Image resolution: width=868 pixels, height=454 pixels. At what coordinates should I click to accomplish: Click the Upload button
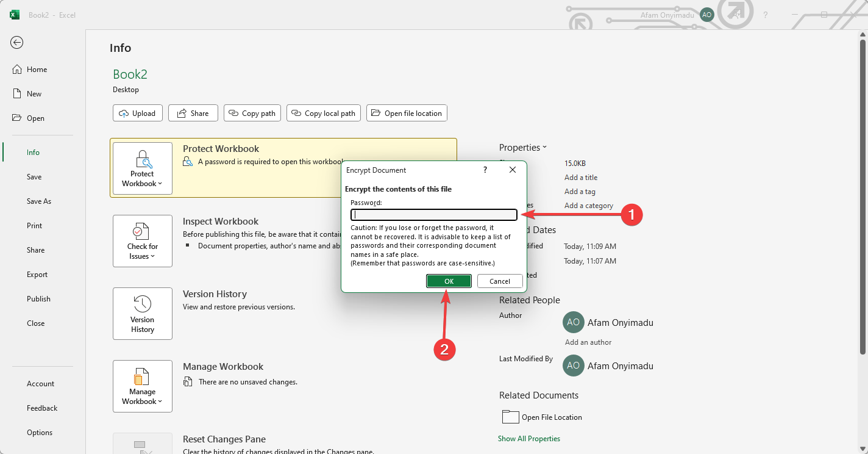[138, 113]
